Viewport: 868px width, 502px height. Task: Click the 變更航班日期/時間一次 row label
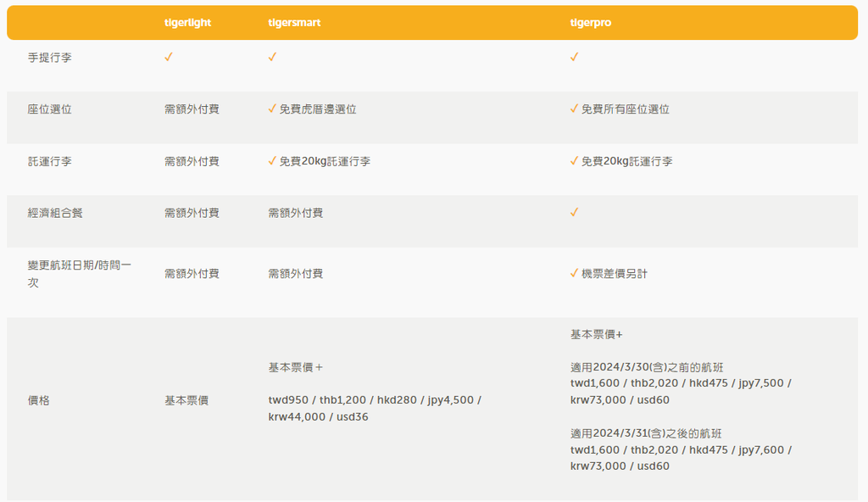pos(80,274)
